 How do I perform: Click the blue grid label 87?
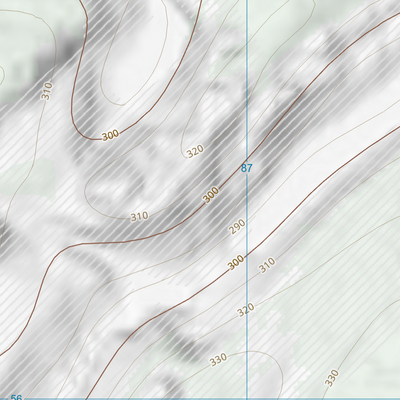(x=247, y=168)
